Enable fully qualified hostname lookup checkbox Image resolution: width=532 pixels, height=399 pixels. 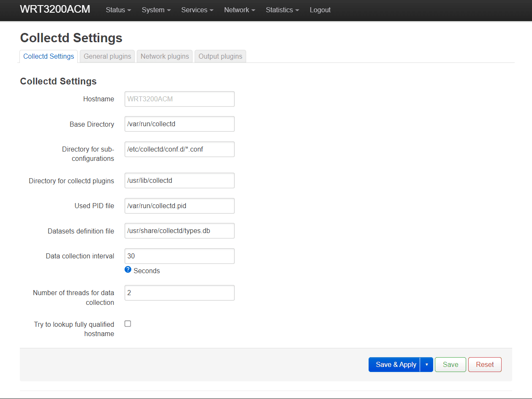(x=128, y=323)
